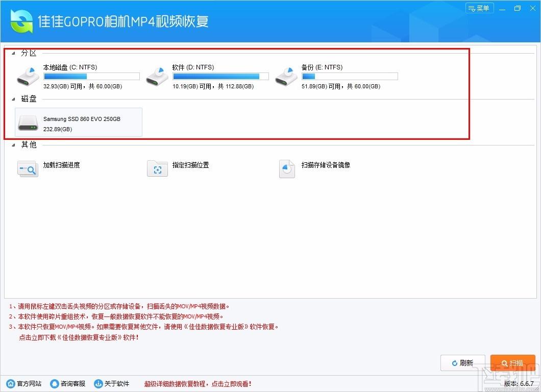Click the 刷新 refresh button
Image resolution: width=541 pixels, height=392 pixels.
463,363
